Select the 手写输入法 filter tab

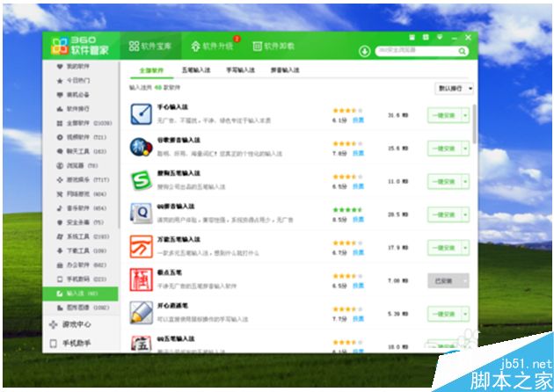(241, 70)
